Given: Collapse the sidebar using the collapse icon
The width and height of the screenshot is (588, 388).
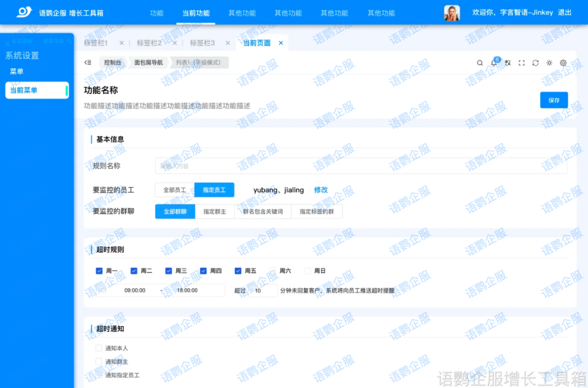Looking at the screenshot, I should click(x=88, y=63).
